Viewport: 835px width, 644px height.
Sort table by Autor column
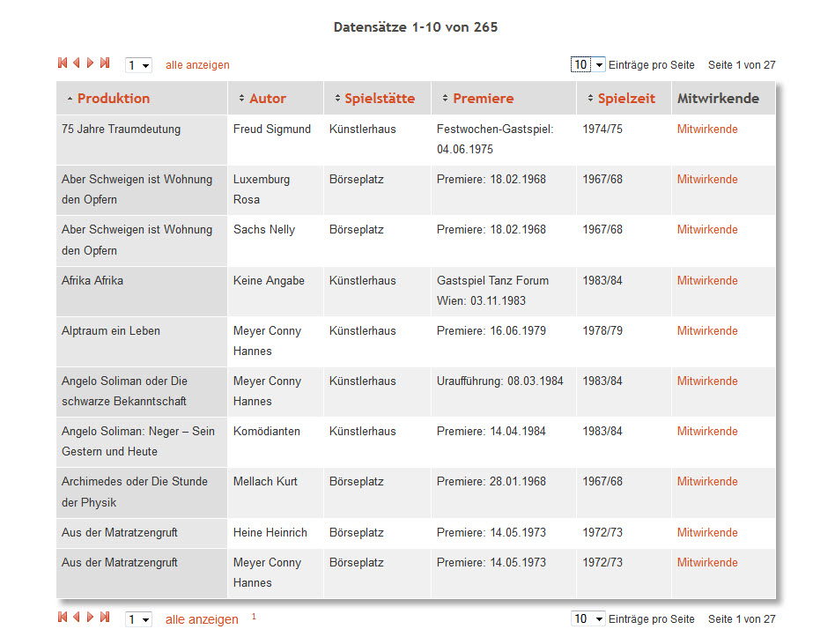[x=268, y=99]
